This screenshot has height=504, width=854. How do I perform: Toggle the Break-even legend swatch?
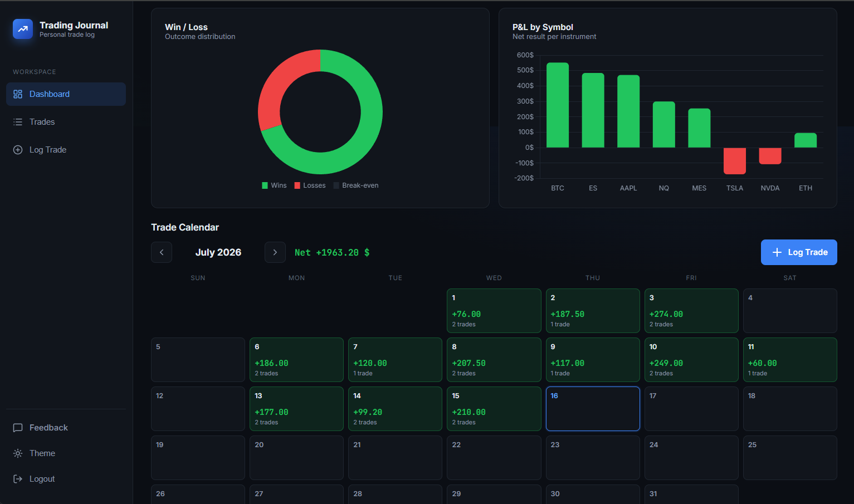pyautogui.click(x=336, y=185)
